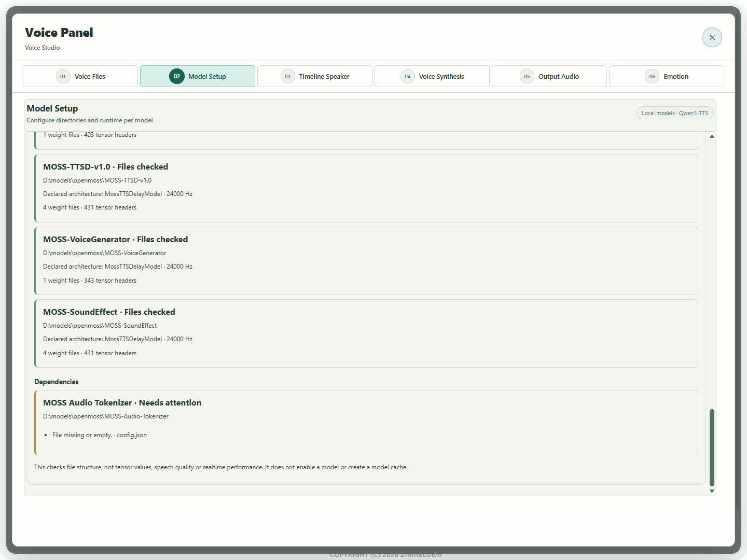Click the MOSS-VoiceGenerator · Files checked heading

115,240
